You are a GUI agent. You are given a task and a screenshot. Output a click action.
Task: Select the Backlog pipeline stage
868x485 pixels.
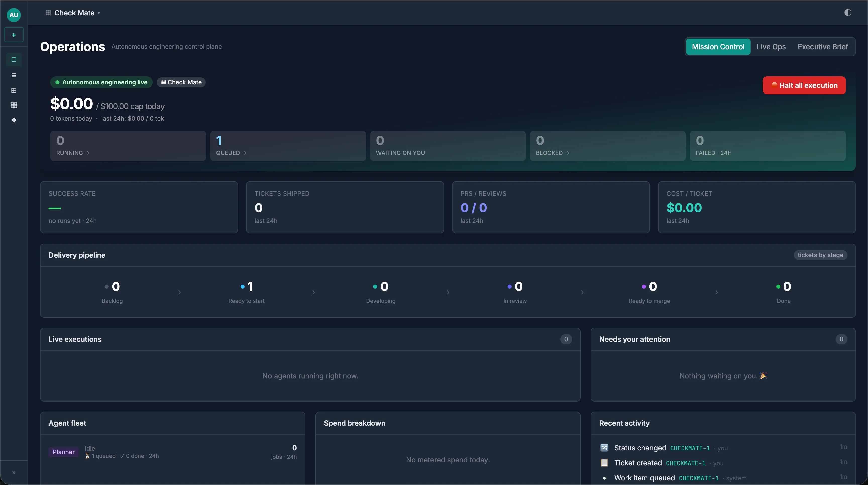(112, 292)
